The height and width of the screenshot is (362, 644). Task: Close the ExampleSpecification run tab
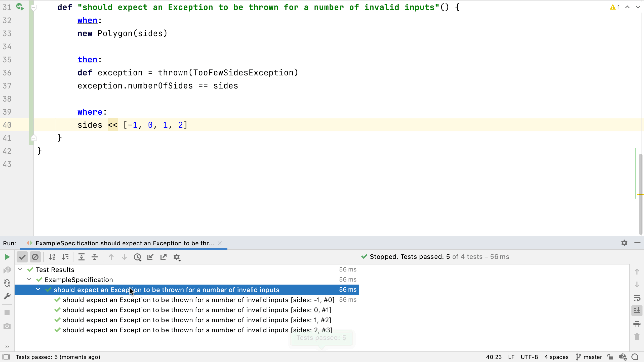[220, 243]
